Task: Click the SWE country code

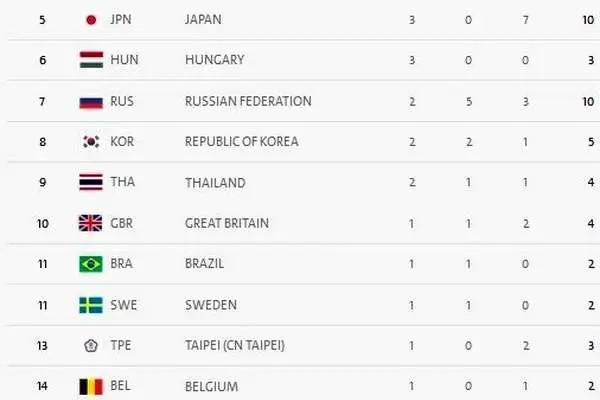Action: [x=123, y=305]
